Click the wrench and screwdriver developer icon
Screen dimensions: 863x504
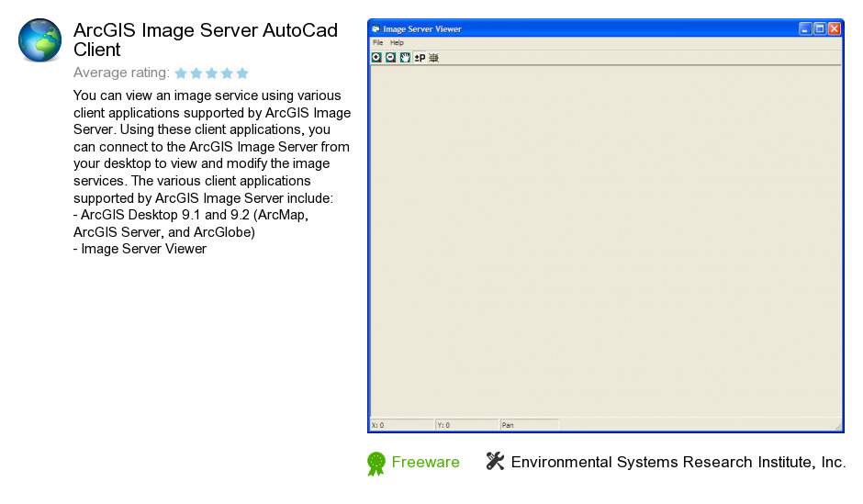tap(495, 461)
